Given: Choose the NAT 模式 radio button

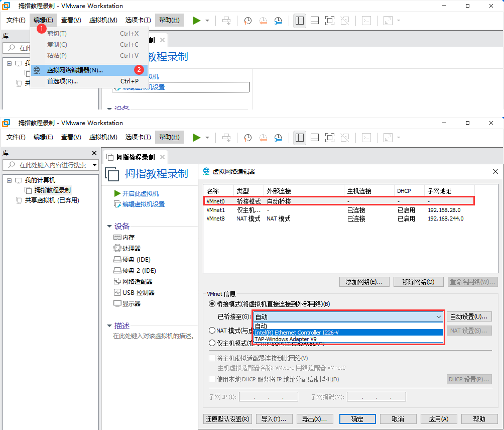Looking at the screenshot, I should 212,331.
